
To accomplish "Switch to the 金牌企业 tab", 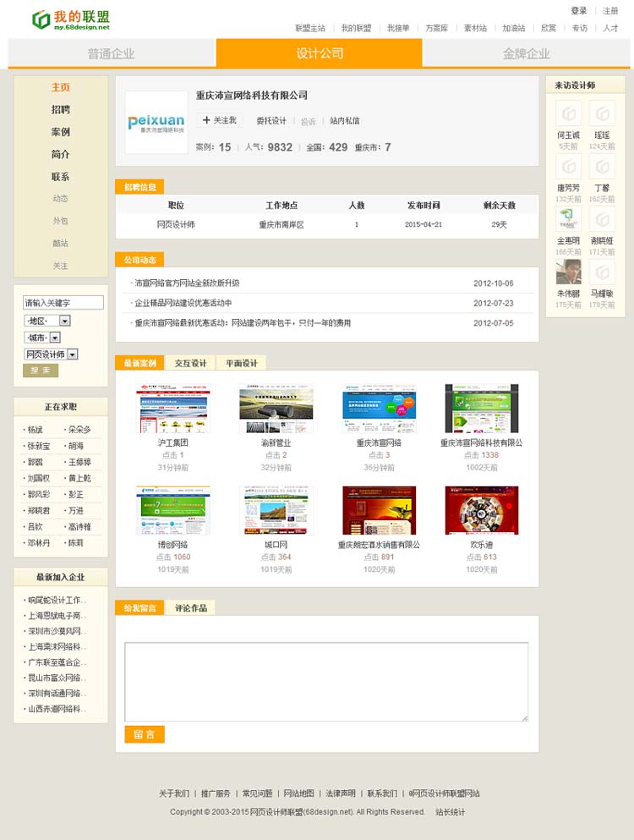I will click(526, 53).
